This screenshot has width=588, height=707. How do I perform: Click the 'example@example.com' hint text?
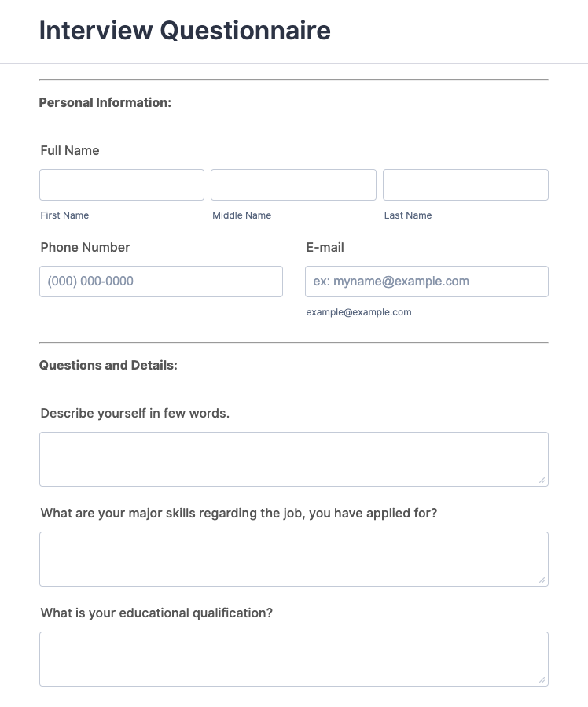[x=358, y=312]
